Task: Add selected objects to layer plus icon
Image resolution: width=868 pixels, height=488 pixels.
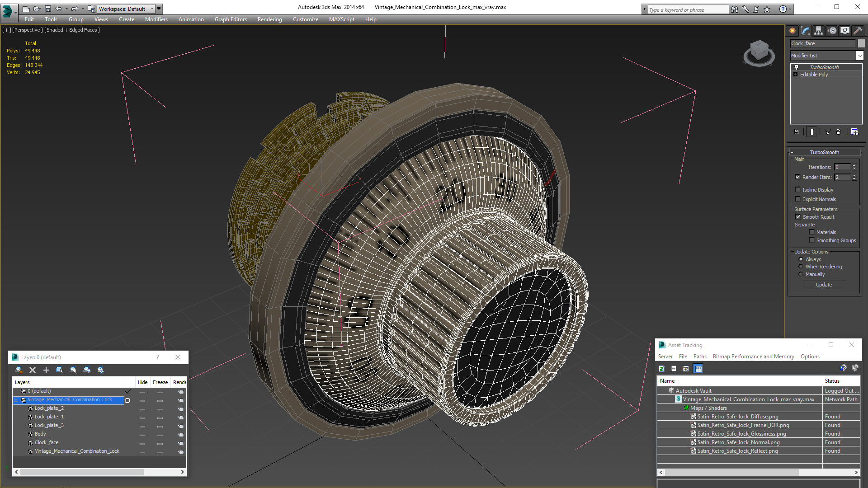Action: [46, 370]
